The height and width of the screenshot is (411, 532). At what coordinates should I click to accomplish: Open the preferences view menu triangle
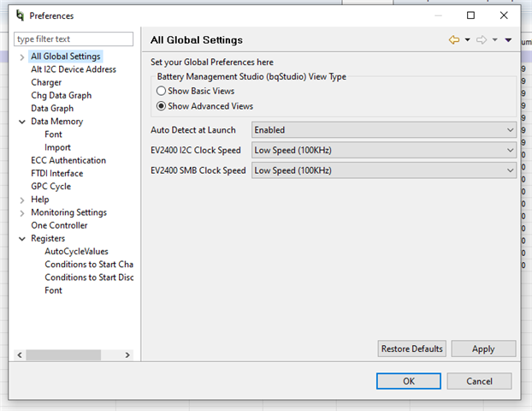click(508, 40)
